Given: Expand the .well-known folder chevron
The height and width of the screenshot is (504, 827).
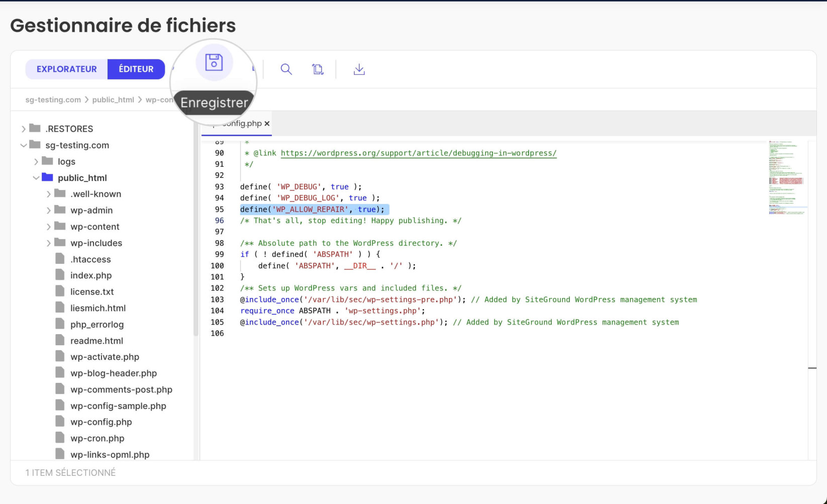Looking at the screenshot, I should click(48, 194).
